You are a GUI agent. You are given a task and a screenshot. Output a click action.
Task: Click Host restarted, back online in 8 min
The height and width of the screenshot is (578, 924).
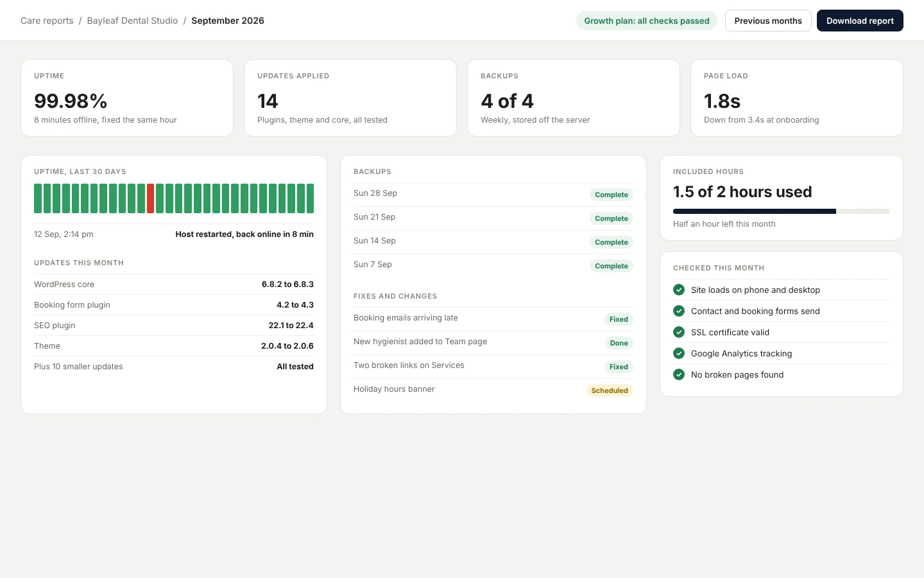click(244, 234)
